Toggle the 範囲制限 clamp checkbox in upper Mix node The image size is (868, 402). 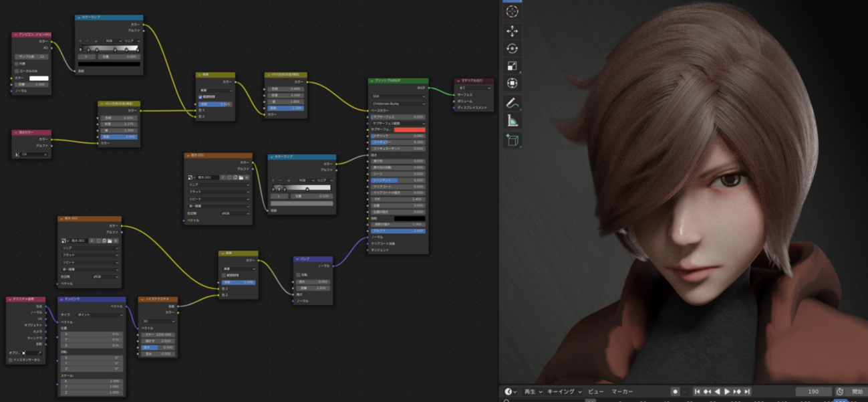click(200, 97)
